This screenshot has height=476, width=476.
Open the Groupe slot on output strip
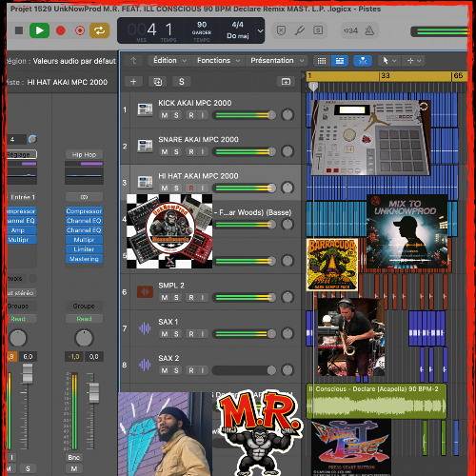point(84,307)
